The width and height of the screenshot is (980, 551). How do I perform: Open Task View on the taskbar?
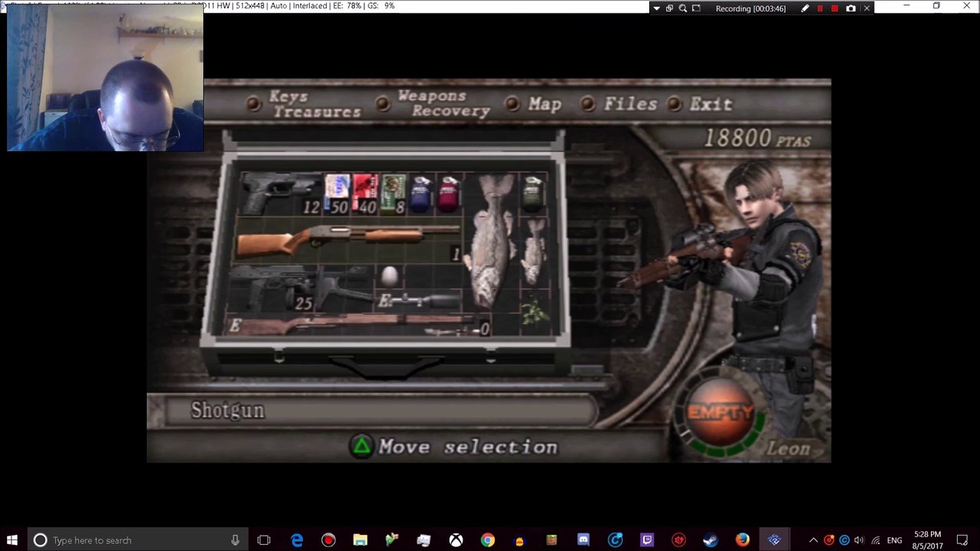coord(264,540)
